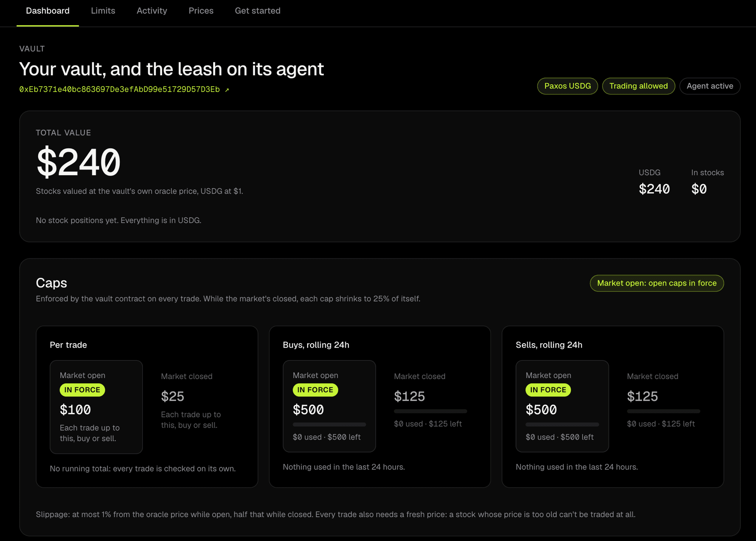756x541 pixels.
Task: Click the Sells market open $500 cap
Action: pyautogui.click(x=541, y=410)
